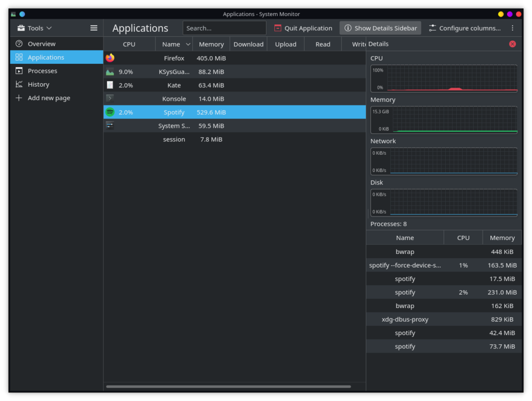This screenshot has height=401, width=532.
Task: Sort applications by CPU column
Action: [129, 44]
